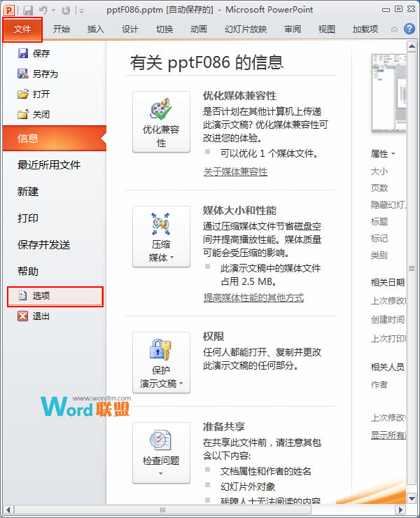
Task: Switch to the 设计 Design tab
Action: pyautogui.click(x=130, y=29)
